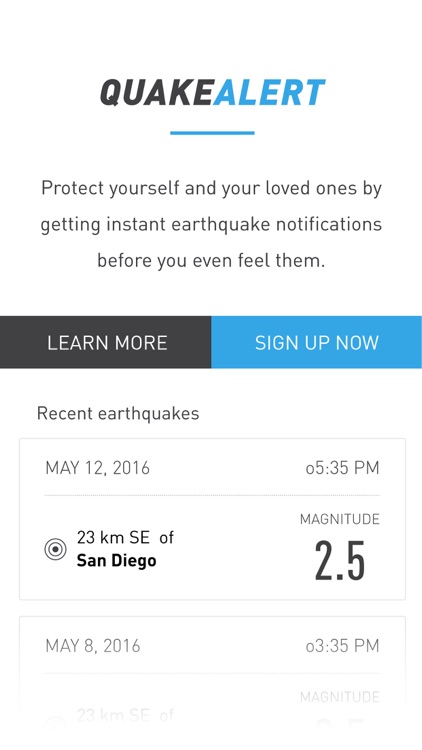
Task: Click the tagline about instant earthquake notifications
Action: 211,225
